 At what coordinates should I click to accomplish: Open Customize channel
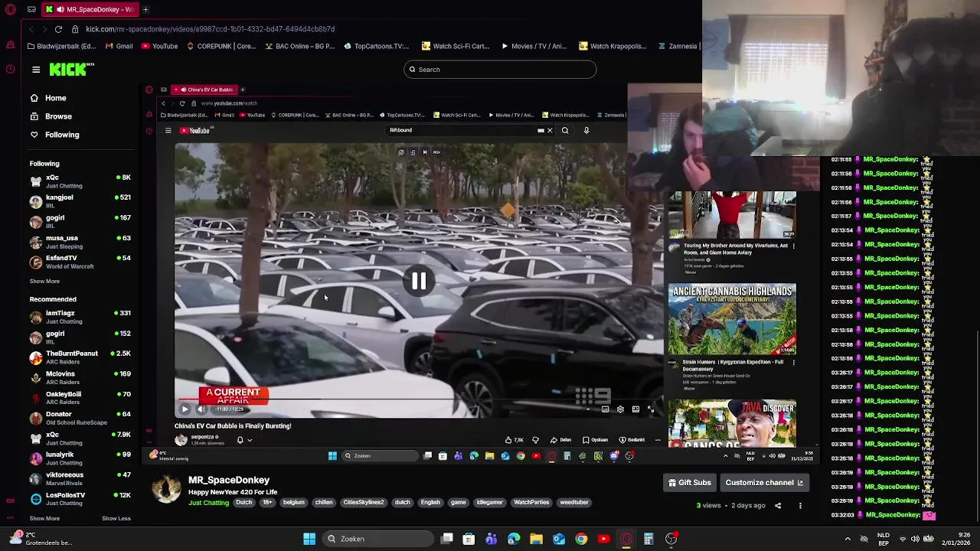point(764,483)
